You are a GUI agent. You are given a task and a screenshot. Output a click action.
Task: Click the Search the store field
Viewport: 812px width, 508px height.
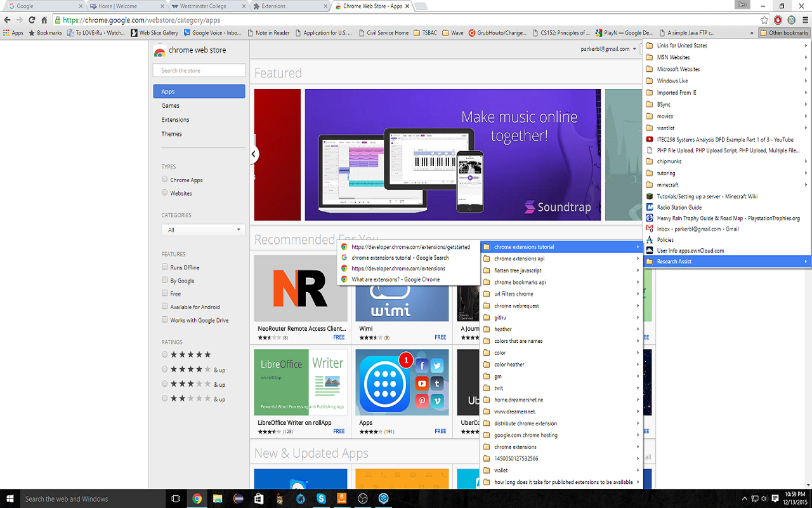[x=199, y=70]
